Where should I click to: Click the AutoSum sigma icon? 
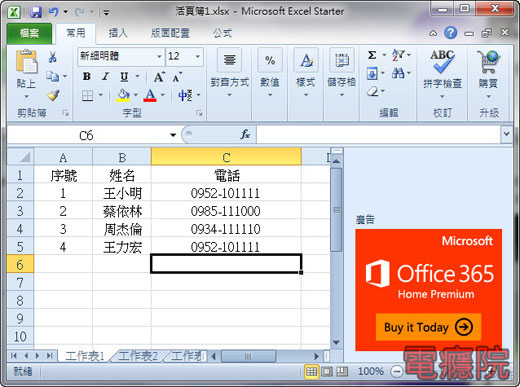click(x=372, y=55)
